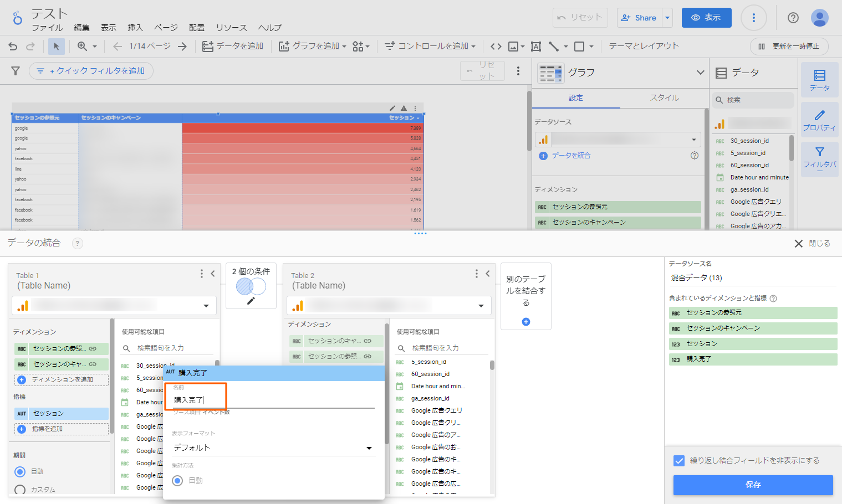Click 更新を一時停止 button

pos(789,47)
